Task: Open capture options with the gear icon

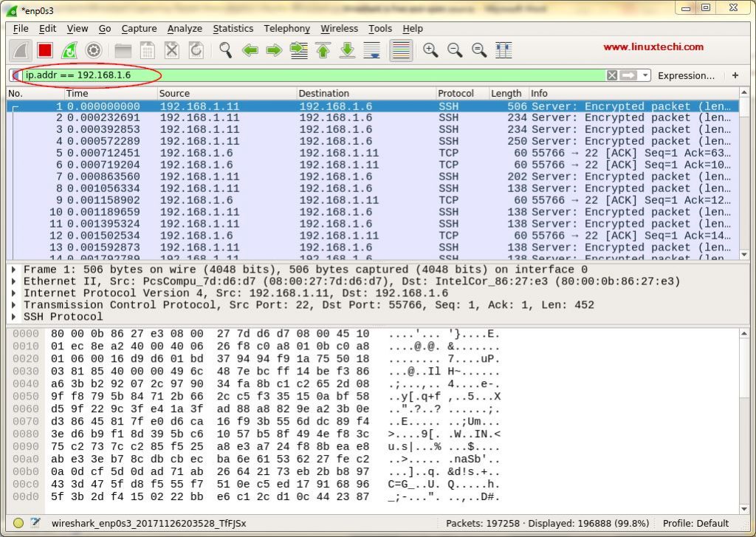Action: point(94,50)
